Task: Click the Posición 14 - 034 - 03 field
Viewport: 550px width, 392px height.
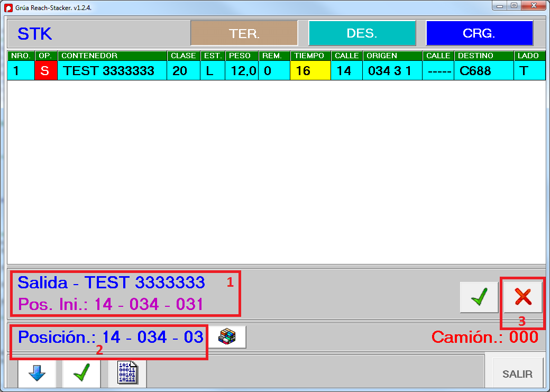Action: point(111,337)
